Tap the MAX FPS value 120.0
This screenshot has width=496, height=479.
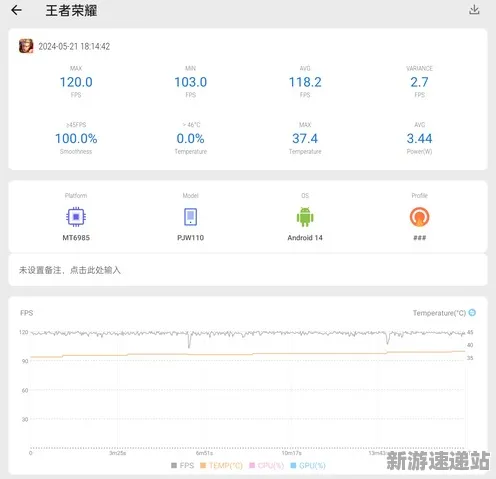click(76, 82)
